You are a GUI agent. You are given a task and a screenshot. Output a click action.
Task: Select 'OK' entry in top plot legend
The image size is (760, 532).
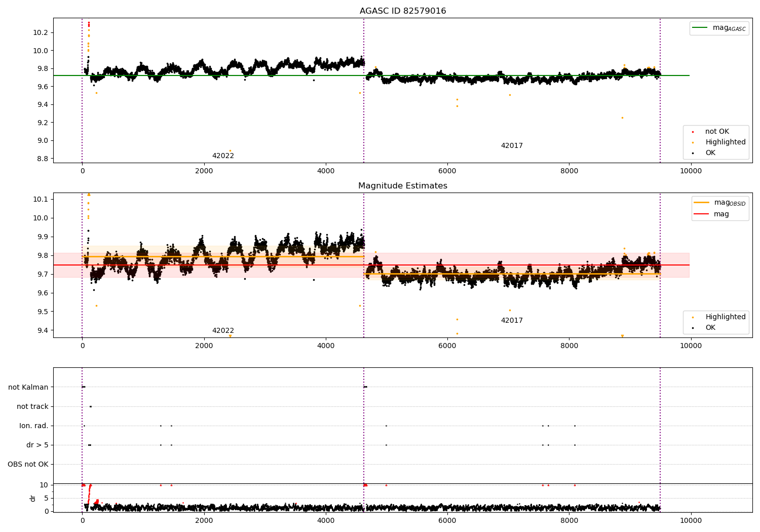[x=710, y=153]
